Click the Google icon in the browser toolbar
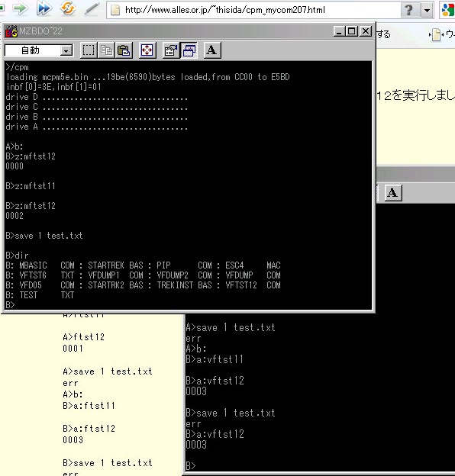The width and height of the screenshot is (455, 476). point(447,10)
